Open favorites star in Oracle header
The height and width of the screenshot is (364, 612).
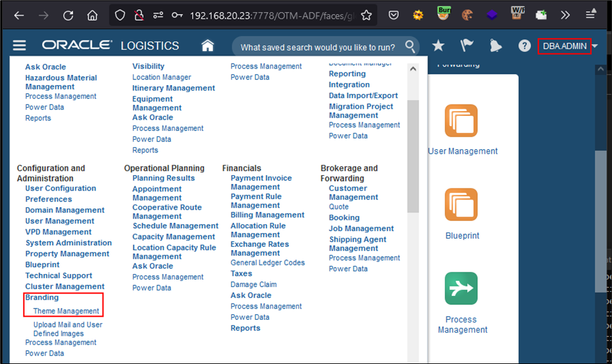tap(438, 46)
